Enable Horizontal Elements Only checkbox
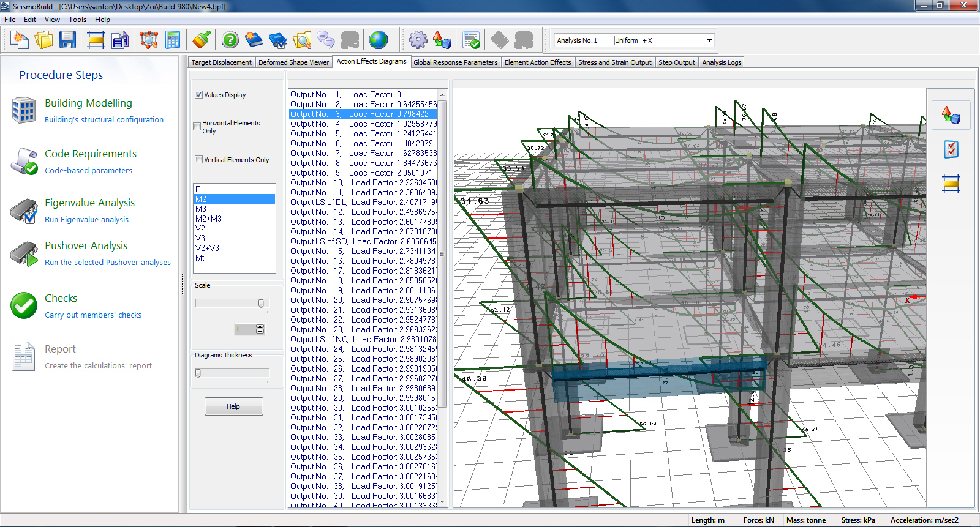Screen dimensions: 980x527 click(x=197, y=127)
